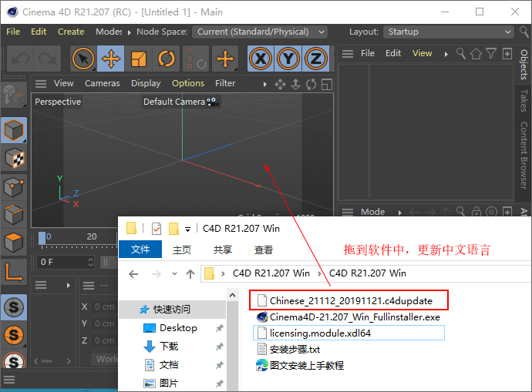The height and width of the screenshot is (392, 532).
Task: Open the Cinema 4D Edit menu
Action: point(39,32)
